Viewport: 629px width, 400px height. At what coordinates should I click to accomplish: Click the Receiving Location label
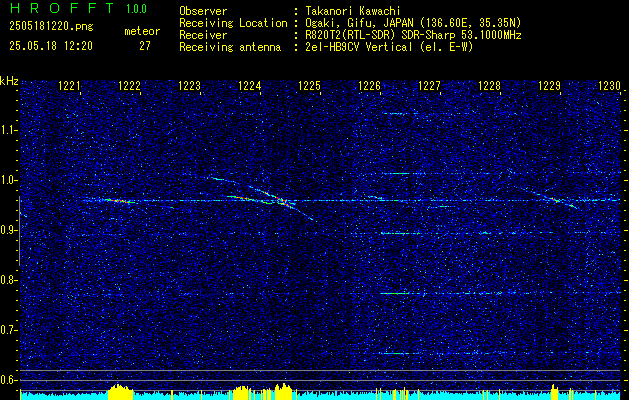click(233, 23)
